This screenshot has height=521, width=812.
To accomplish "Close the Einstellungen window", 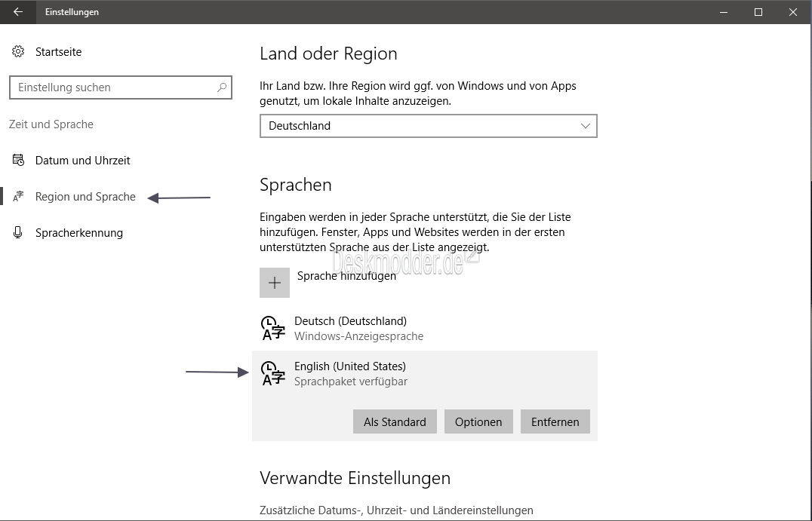I will (793, 12).
